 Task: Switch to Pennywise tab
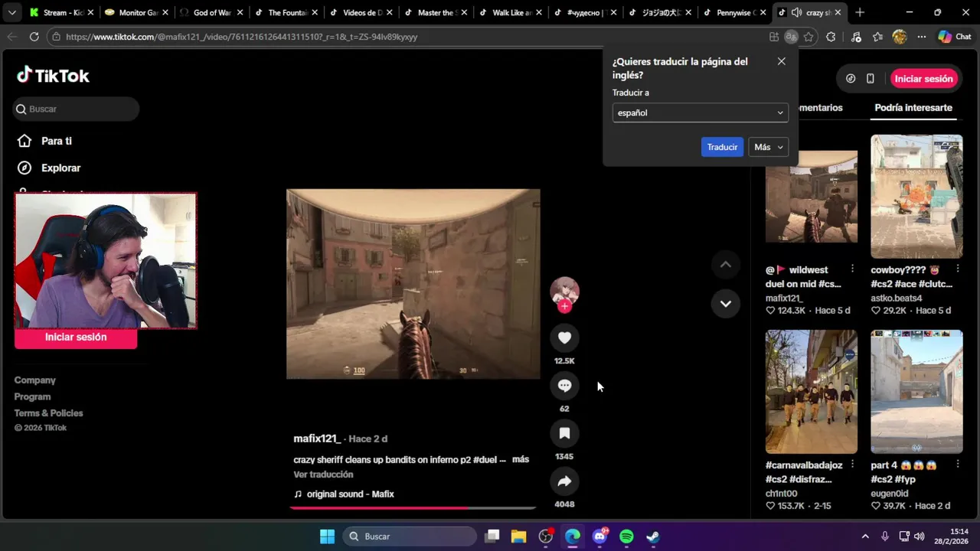point(734,12)
